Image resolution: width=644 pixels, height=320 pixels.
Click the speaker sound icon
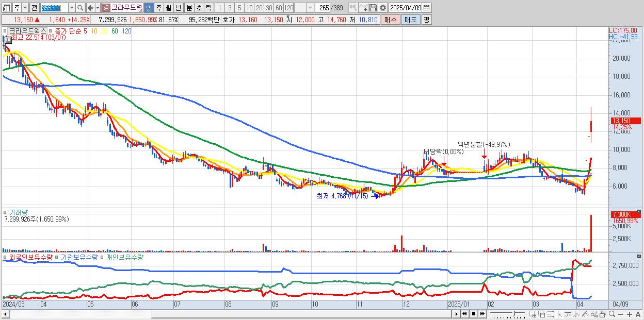pos(90,8)
